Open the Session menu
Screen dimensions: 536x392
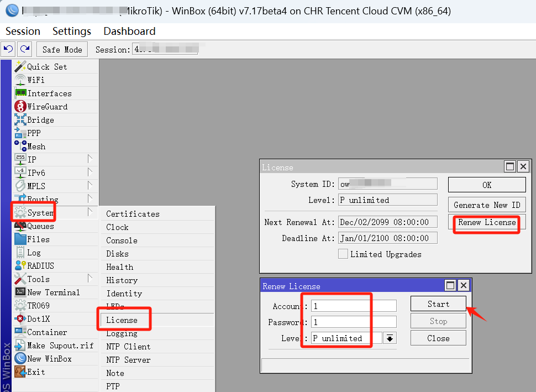click(x=23, y=31)
